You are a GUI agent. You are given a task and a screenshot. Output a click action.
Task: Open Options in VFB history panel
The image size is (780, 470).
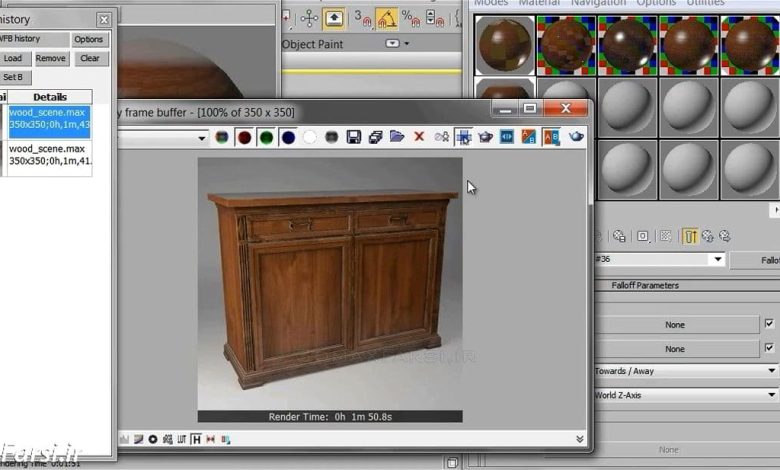click(89, 39)
